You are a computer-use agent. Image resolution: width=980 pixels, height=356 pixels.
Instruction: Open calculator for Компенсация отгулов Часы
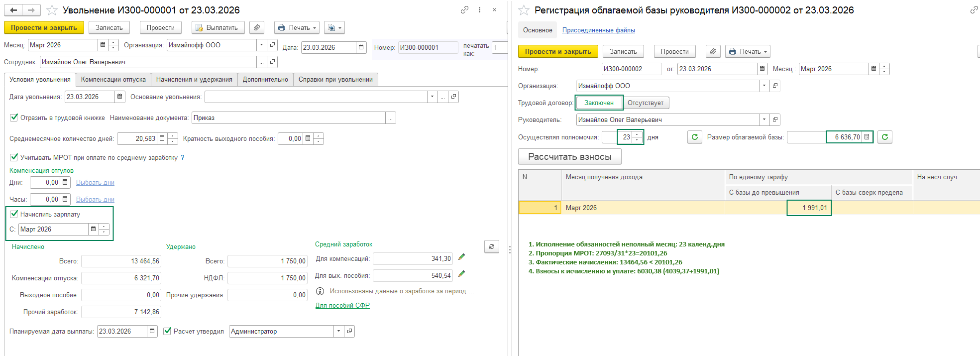click(x=65, y=199)
